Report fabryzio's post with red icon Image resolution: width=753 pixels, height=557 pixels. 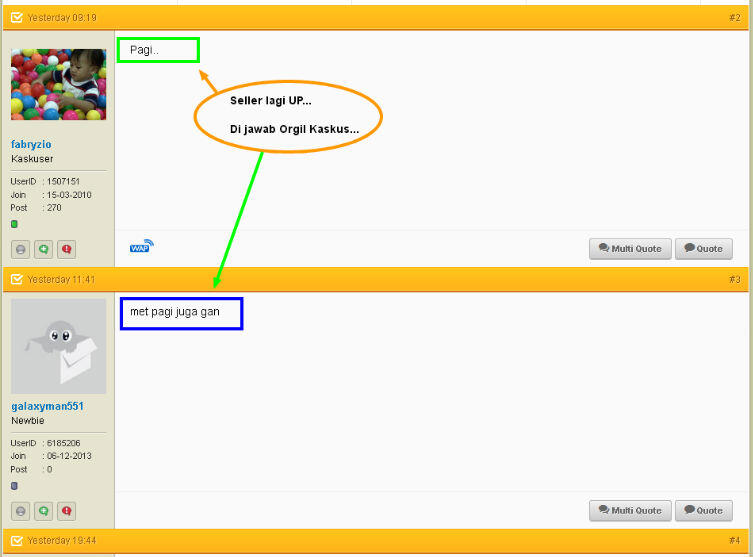[66, 249]
